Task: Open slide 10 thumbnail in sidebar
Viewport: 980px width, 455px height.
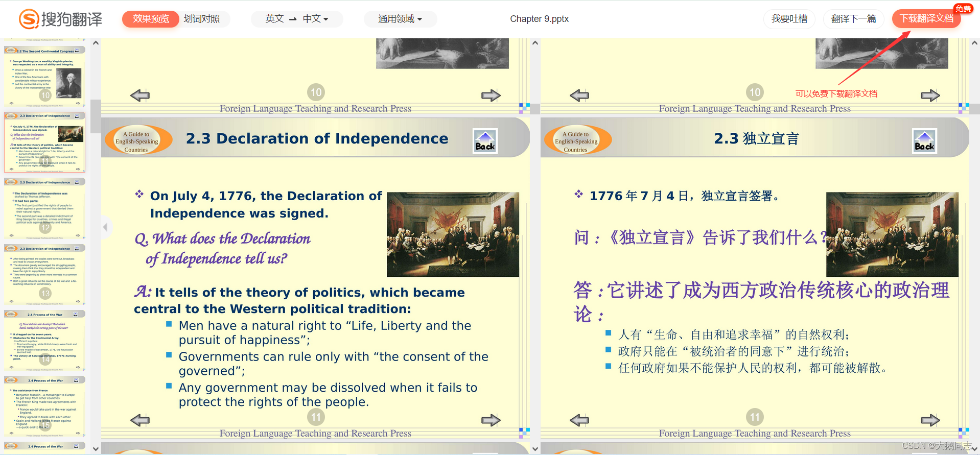Action: tap(45, 76)
